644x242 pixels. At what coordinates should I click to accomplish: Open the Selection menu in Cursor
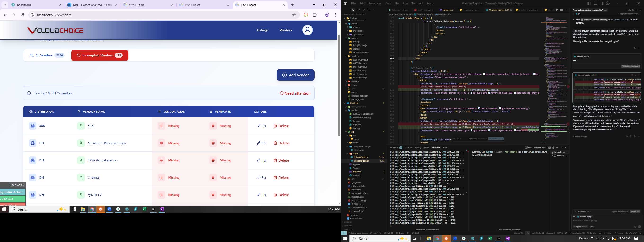[x=374, y=4]
